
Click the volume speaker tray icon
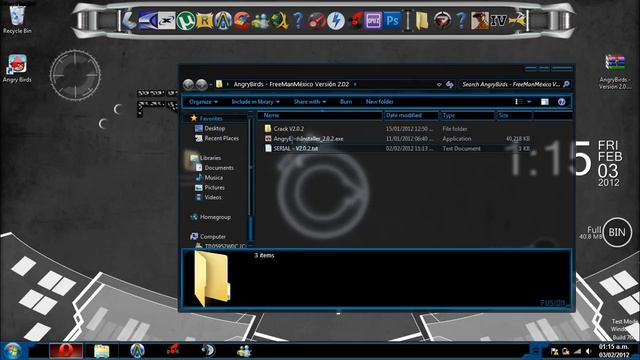click(x=589, y=351)
